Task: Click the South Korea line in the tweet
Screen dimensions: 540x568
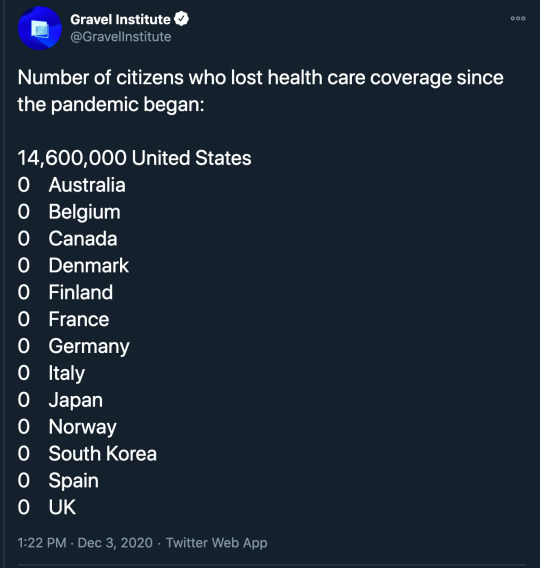Action: pyautogui.click(x=87, y=453)
